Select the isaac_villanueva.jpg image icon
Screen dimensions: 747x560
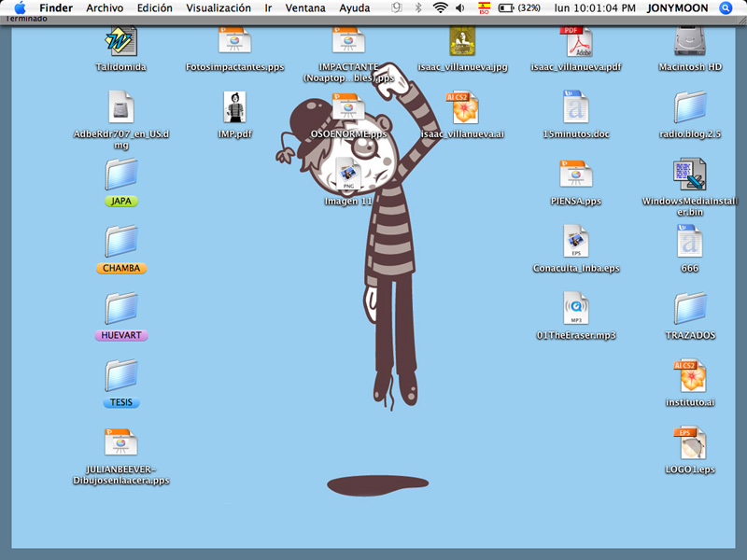(x=462, y=41)
